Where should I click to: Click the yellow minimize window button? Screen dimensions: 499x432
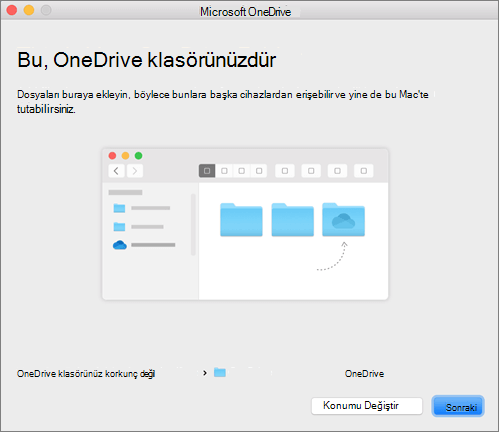pyautogui.click(x=29, y=10)
